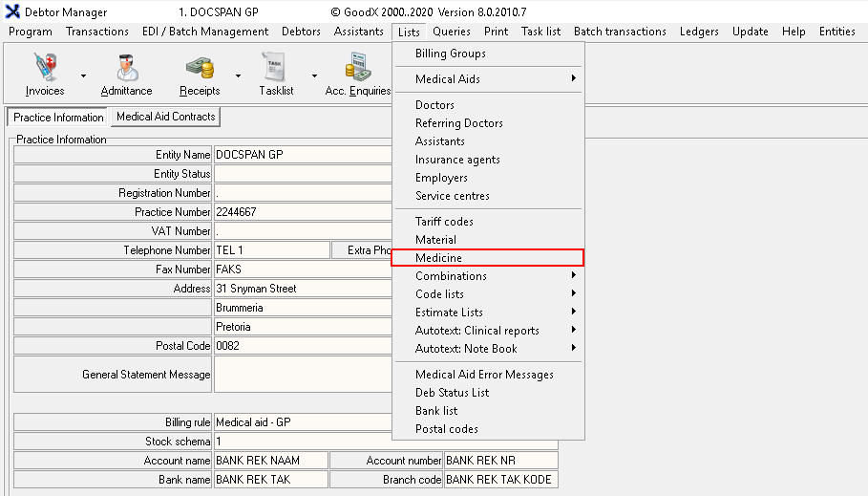The image size is (868, 496).
Task: Click the Practice Number input field
Action: click(x=303, y=212)
